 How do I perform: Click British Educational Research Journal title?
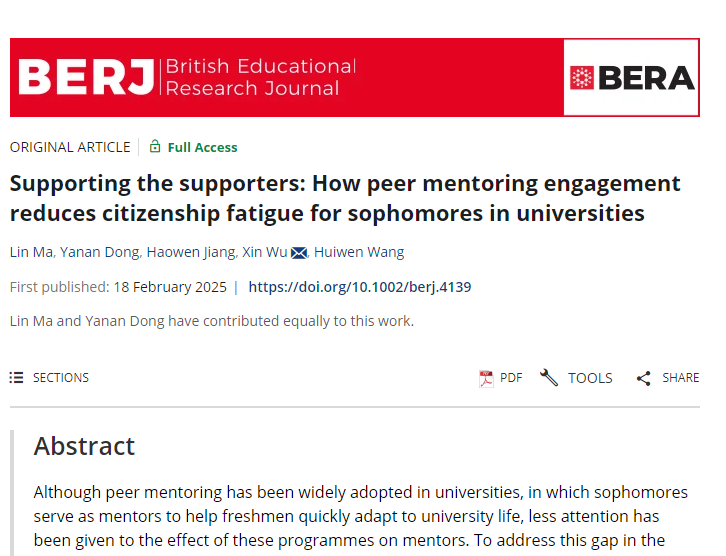(261, 77)
